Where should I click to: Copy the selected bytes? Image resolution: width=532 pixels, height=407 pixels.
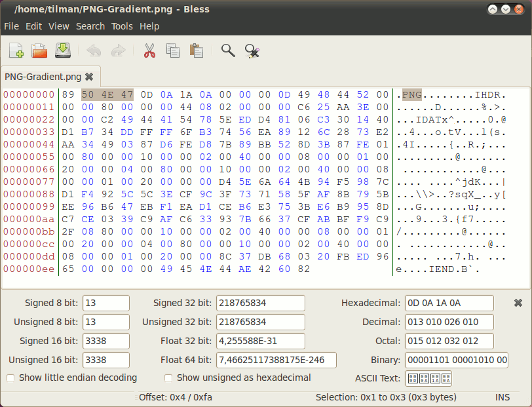(x=172, y=50)
